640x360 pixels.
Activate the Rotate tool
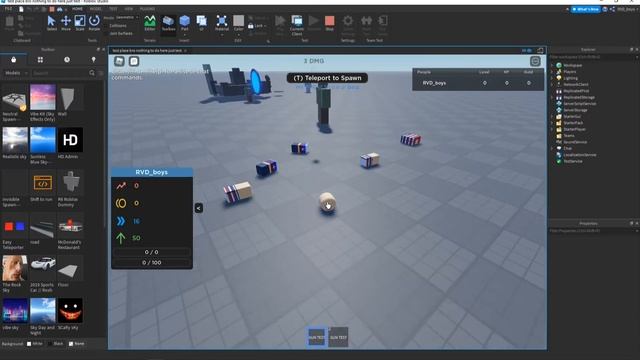pyautogui.click(x=94, y=23)
